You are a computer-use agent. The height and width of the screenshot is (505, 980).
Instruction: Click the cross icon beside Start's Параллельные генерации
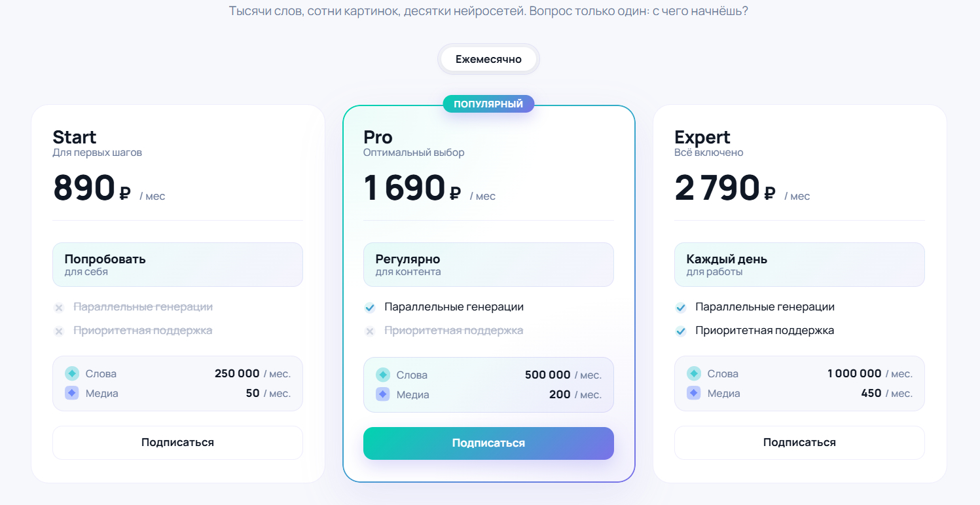[x=59, y=308]
